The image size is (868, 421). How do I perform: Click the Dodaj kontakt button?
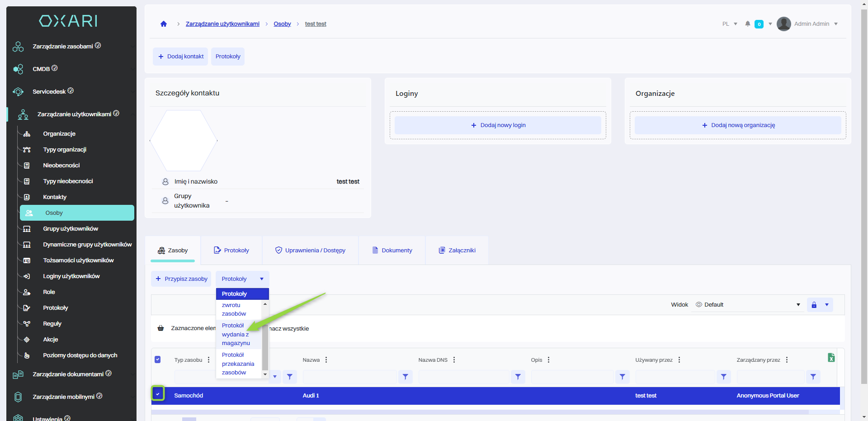[x=180, y=57]
